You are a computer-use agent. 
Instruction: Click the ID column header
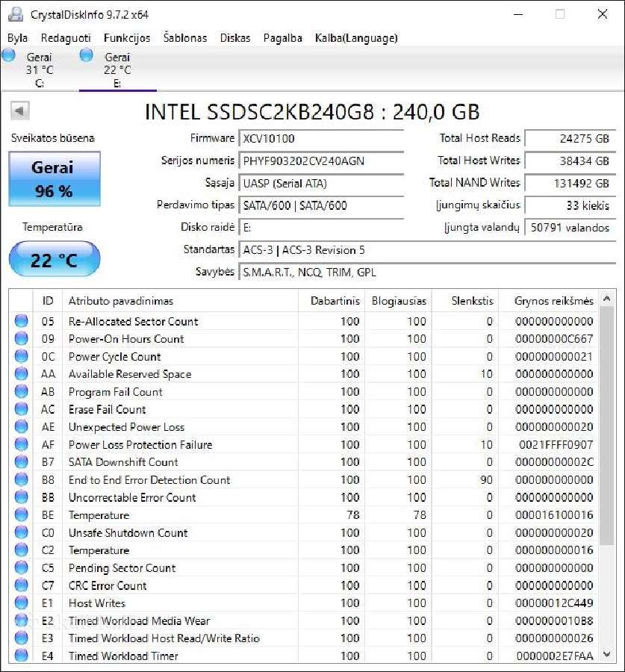tap(48, 301)
